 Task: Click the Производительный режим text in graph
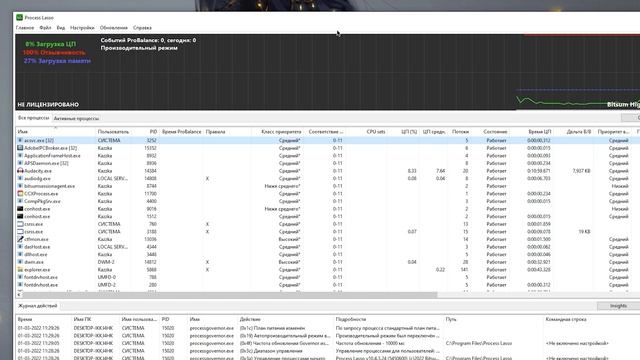click(x=139, y=48)
